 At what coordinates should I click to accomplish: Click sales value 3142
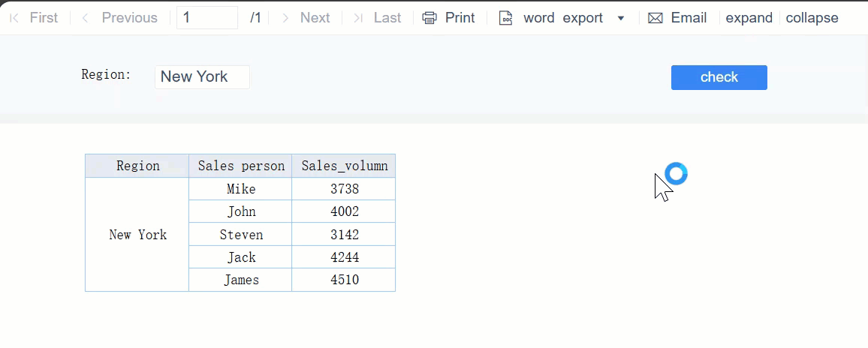click(344, 235)
